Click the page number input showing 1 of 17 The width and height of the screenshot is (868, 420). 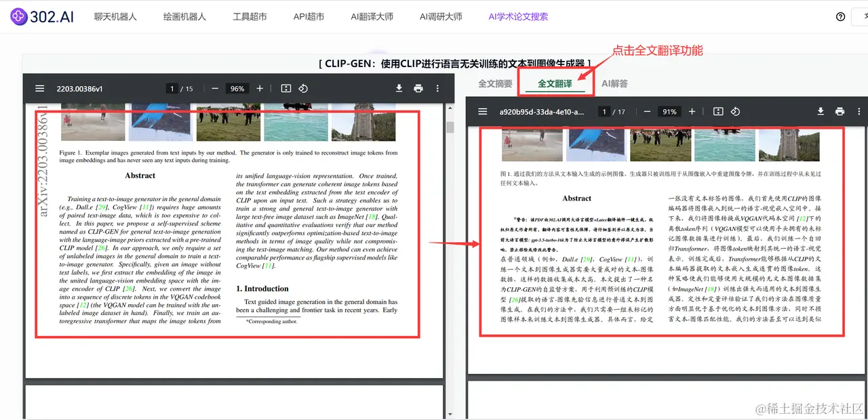(604, 111)
